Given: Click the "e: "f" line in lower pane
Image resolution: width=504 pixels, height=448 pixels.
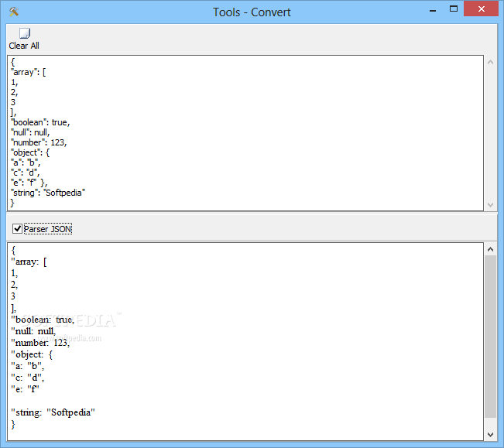Looking at the screenshot, I should click(25, 389).
